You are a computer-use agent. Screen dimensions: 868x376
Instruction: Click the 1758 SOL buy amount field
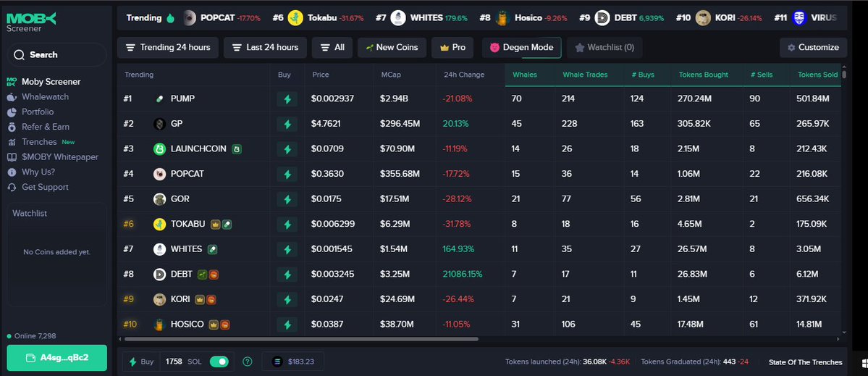[182, 362]
